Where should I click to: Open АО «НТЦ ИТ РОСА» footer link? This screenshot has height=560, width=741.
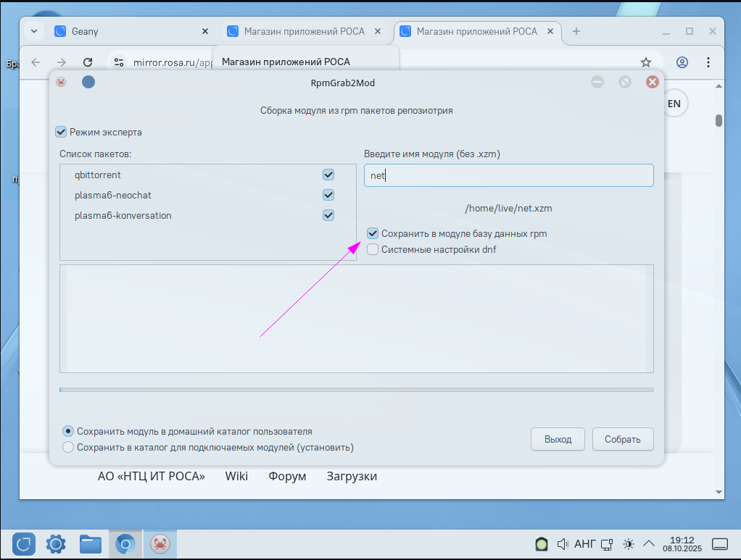(152, 476)
